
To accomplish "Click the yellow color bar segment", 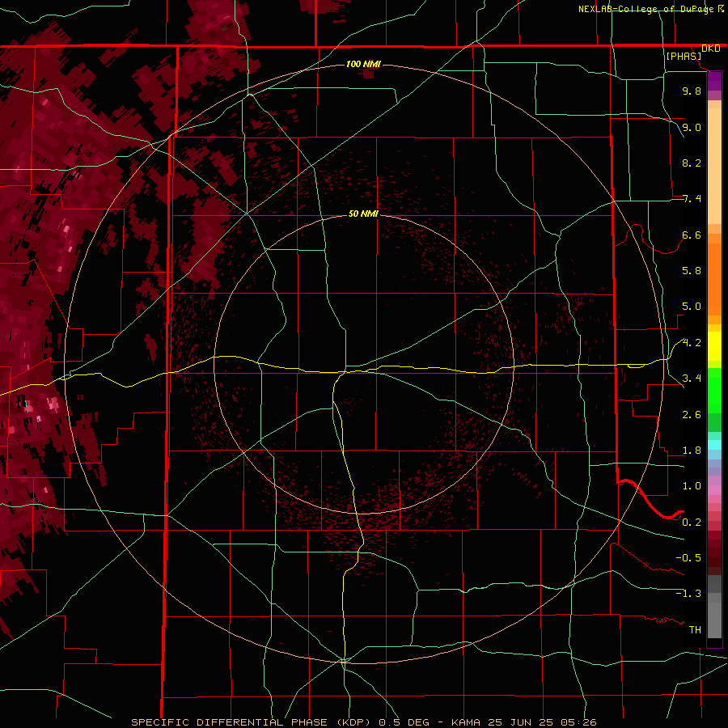I will tap(714, 346).
